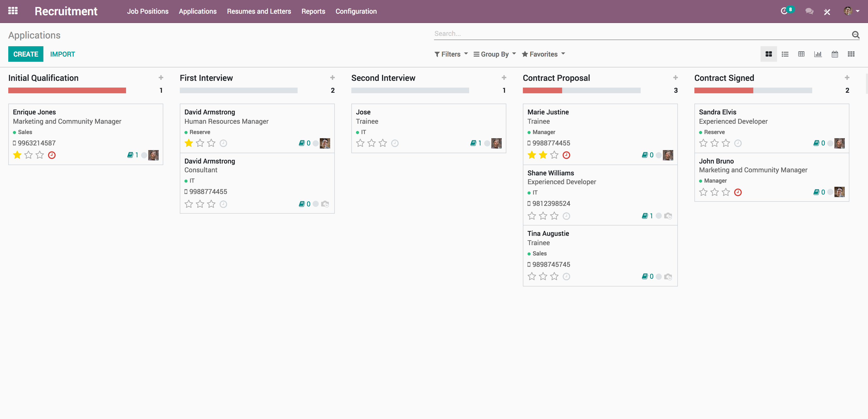Screen dimensions: 868x419
Task: Open the Reports menu
Action: (x=313, y=11)
